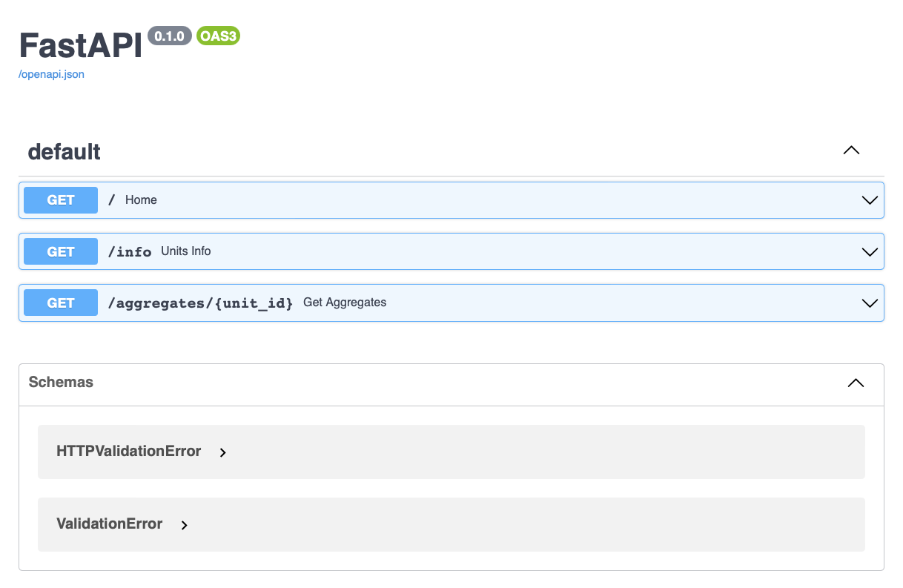Open the /openapi.json link
This screenshot has height=588, width=903.
coord(52,75)
